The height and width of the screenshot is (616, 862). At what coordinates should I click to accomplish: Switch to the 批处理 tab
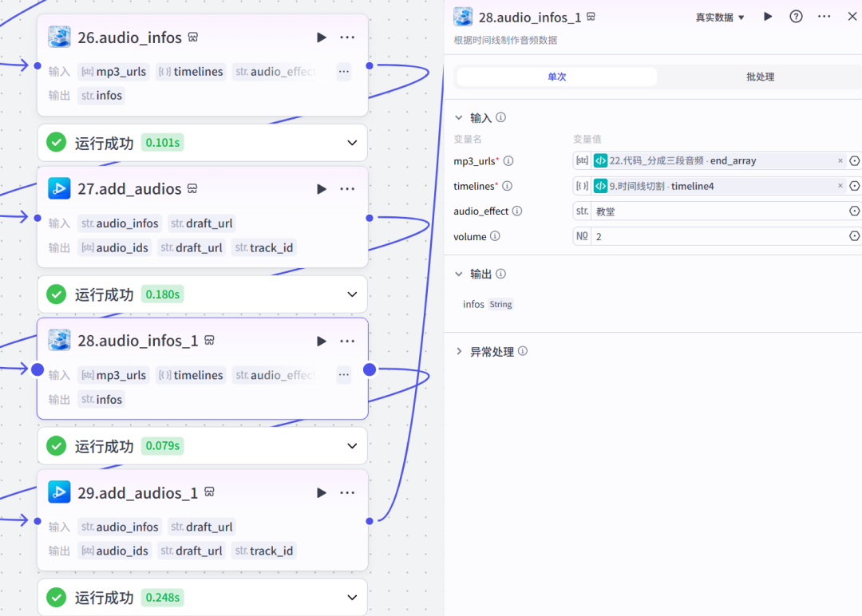tap(760, 77)
